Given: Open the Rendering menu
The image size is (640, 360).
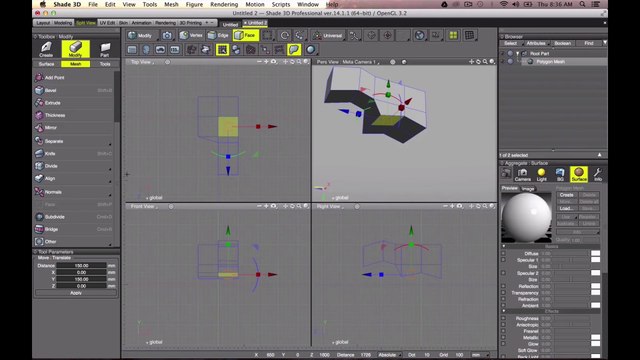Looking at the screenshot, I should point(224,4).
